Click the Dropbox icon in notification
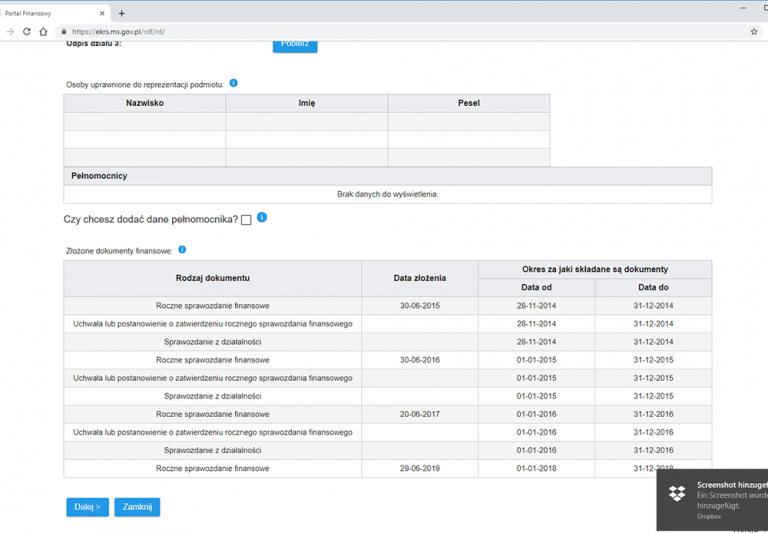This screenshot has height=533, width=768. click(x=677, y=493)
